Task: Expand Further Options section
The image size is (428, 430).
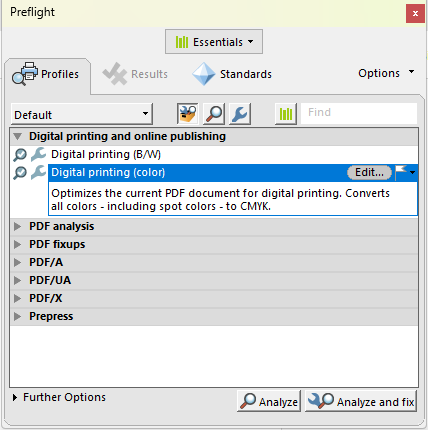Action: click(x=15, y=397)
